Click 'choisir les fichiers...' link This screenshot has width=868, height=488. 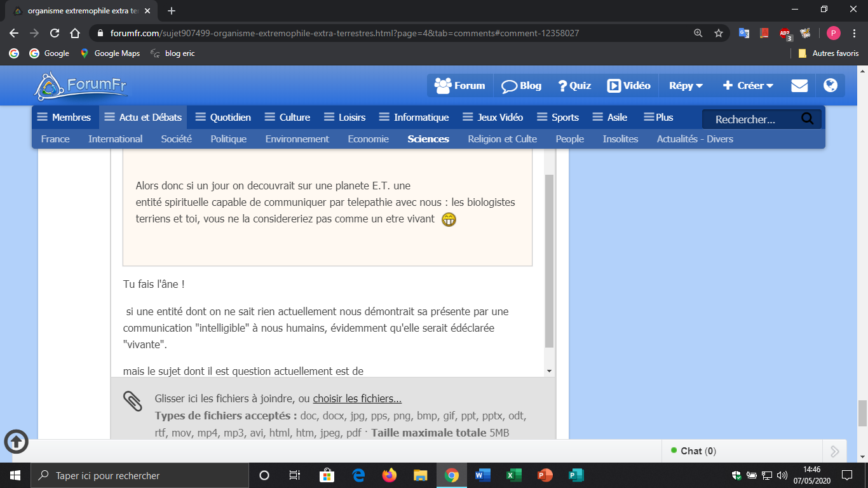357,399
